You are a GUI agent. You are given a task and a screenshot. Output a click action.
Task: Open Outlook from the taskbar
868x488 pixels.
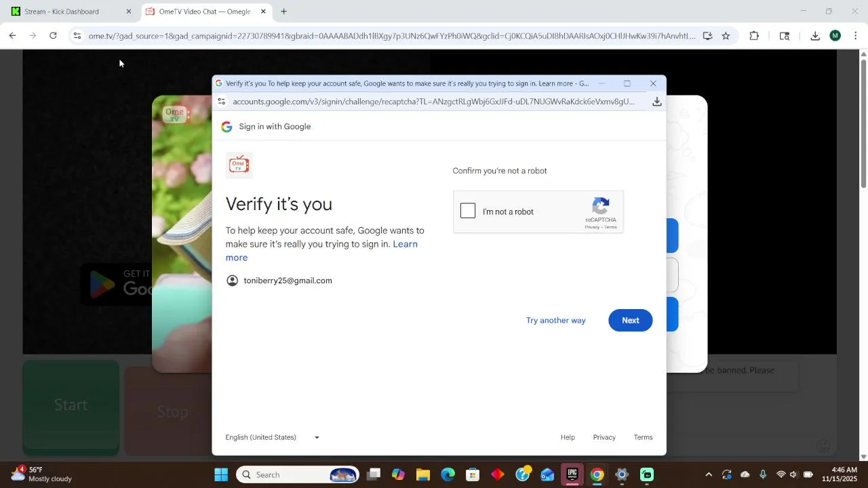[547, 474]
